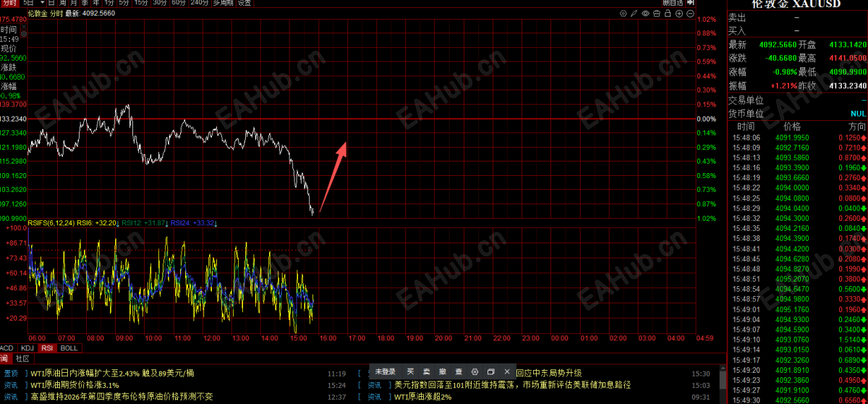Click 货币单位 NUL value

[858, 114]
